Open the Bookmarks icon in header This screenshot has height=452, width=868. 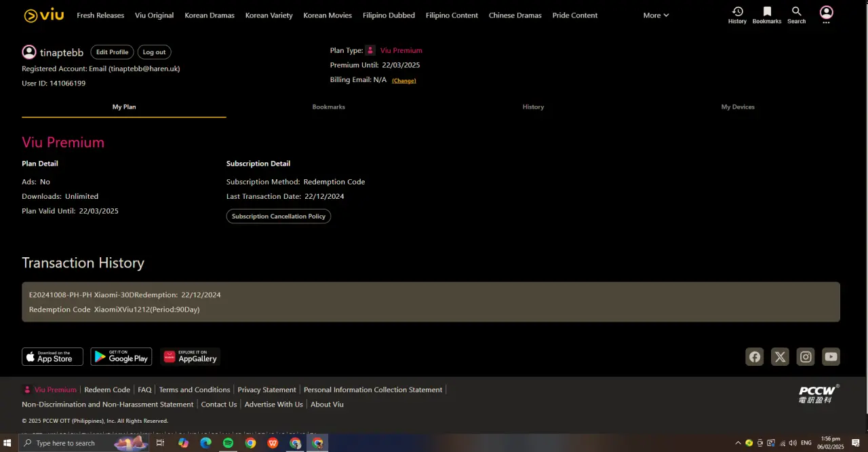[x=767, y=15]
